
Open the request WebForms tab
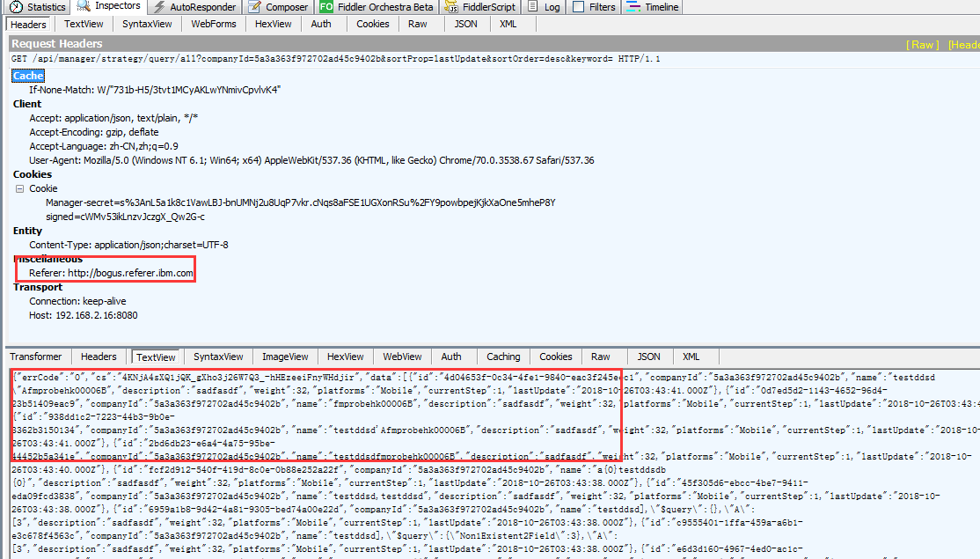coord(214,24)
